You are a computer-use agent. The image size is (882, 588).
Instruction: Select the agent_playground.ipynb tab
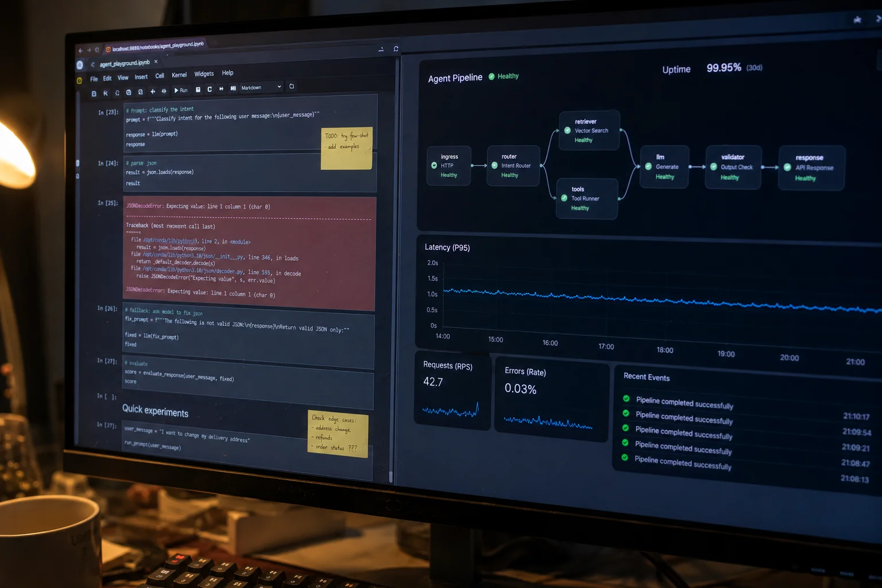125,63
